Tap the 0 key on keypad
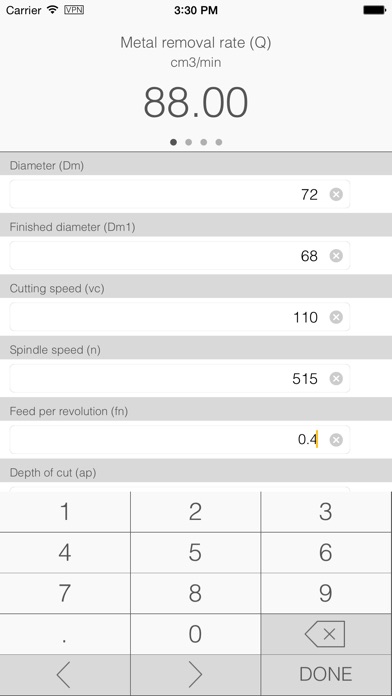 click(x=195, y=634)
